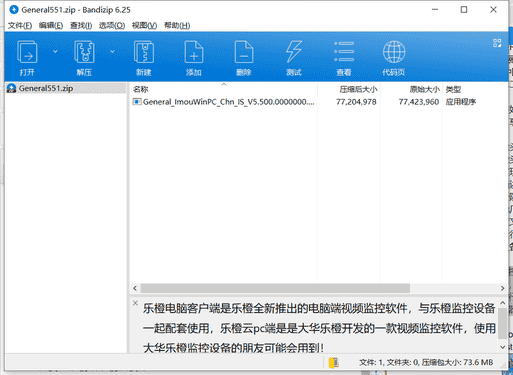
Task: Click the New archive (新建) icon
Action: [144, 57]
